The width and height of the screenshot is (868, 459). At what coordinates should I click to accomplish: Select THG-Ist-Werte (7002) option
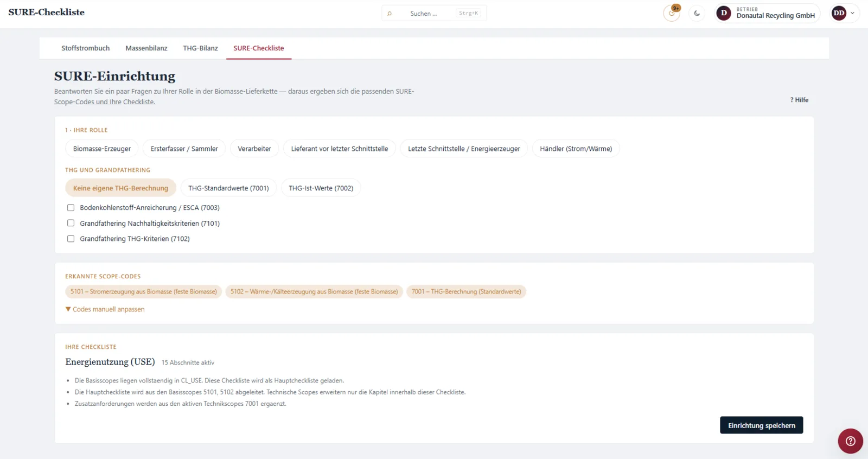tap(321, 188)
